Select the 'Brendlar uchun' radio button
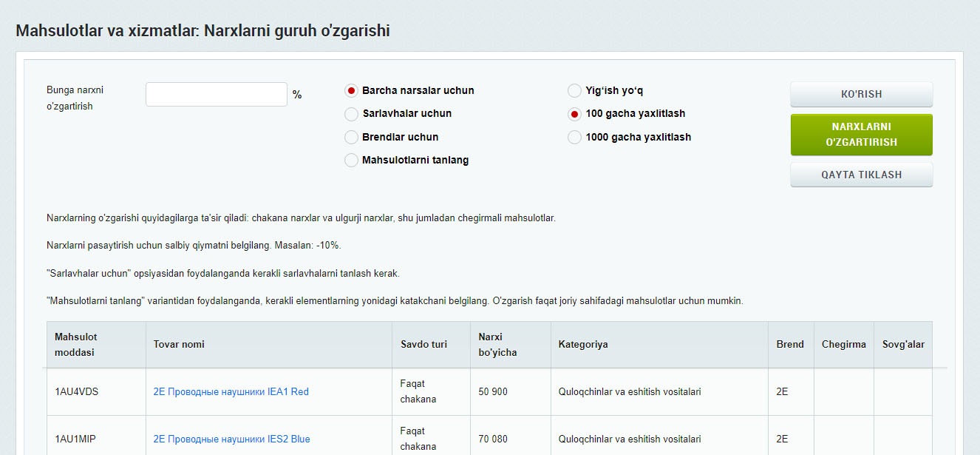Screen dimensions: 980x455 coord(352,137)
